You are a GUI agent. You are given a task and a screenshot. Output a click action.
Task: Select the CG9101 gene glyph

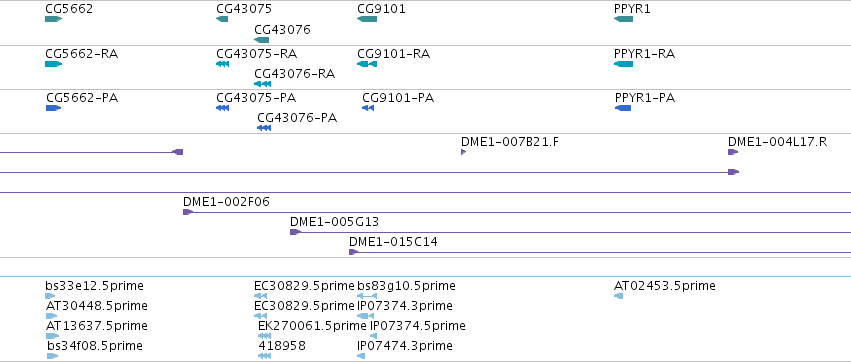tap(367, 19)
